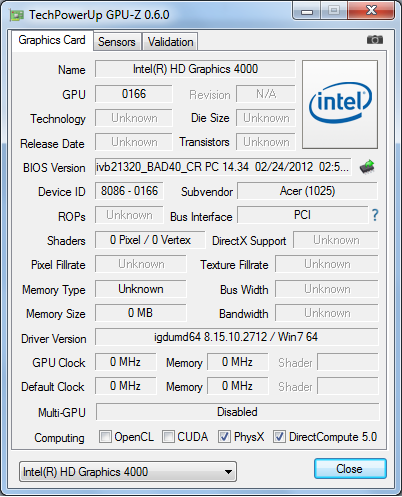The width and height of the screenshot is (402, 497).
Task: Switch to the Sensors tab
Action: (117, 42)
